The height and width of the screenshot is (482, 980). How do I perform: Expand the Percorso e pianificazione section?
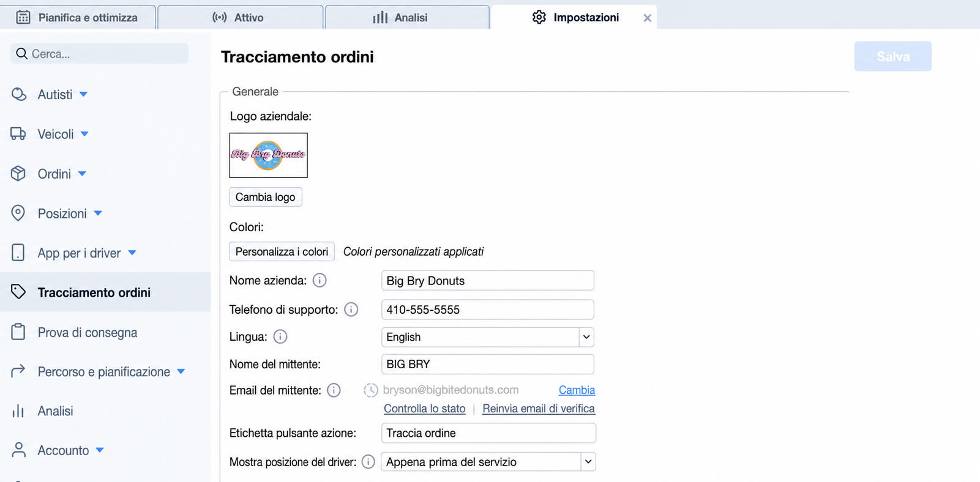[181, 371]
